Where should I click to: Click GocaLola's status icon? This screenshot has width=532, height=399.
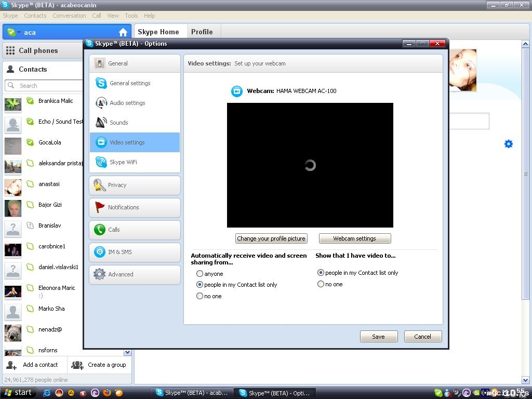30,142
